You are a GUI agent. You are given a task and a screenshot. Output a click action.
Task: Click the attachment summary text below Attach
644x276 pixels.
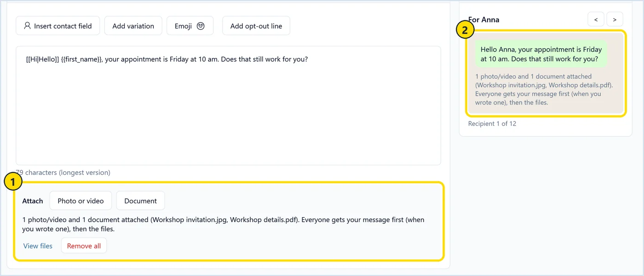(x=224, y=224)
